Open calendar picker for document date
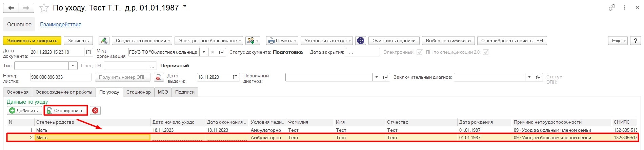This screenshot has height=150, width=644. click(88, 52)
